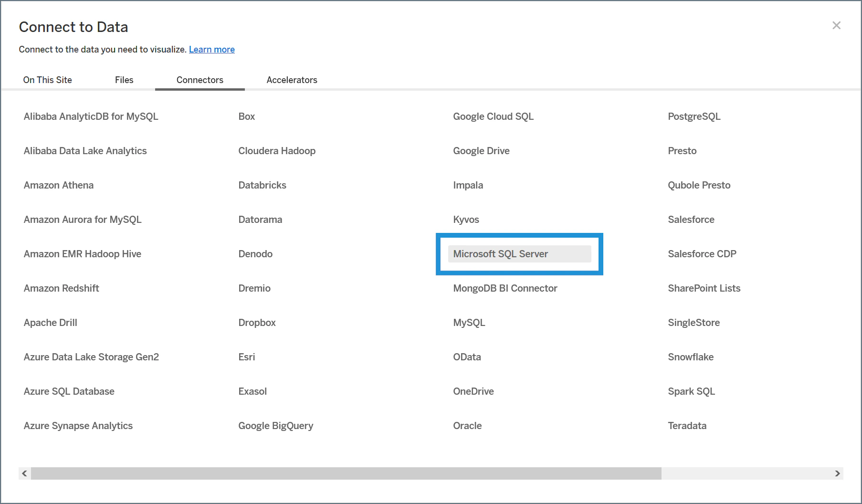Click the right scroll arrow
The width and height of the screenshot is (862, 504).
click(837, 473)
